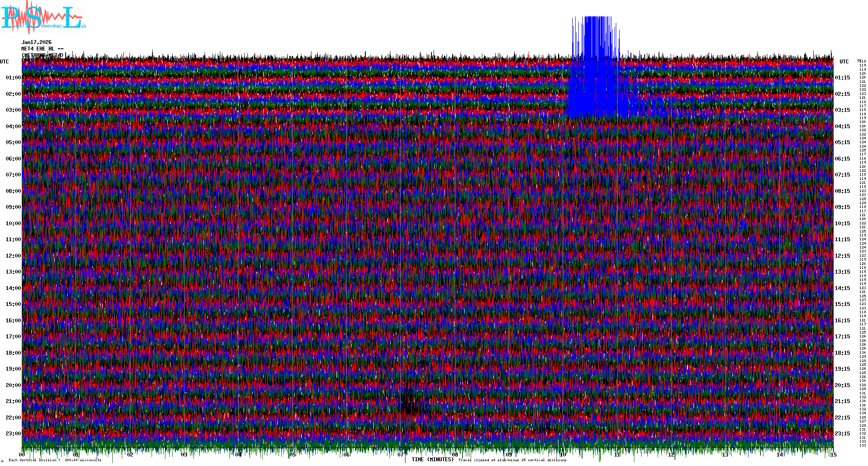Click the left UTC axis header
The width and height of the screenshot is (868, 466).
[4, 62]
